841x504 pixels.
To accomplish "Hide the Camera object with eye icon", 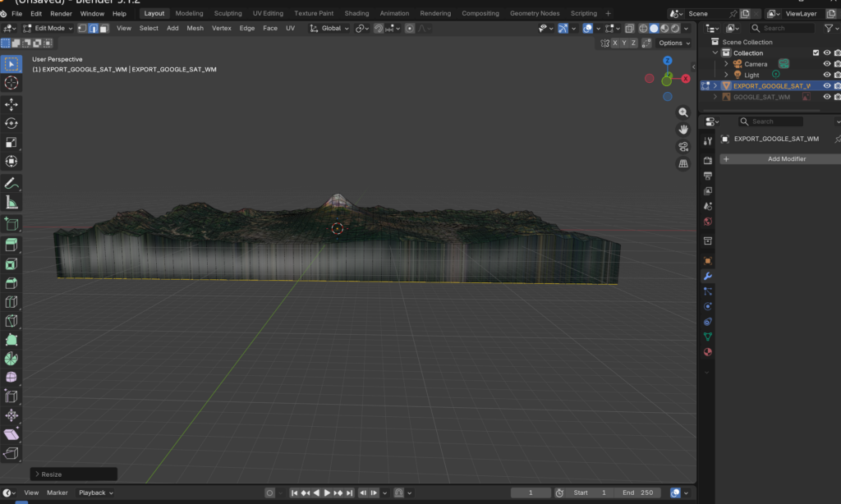I will coord(826,64).
